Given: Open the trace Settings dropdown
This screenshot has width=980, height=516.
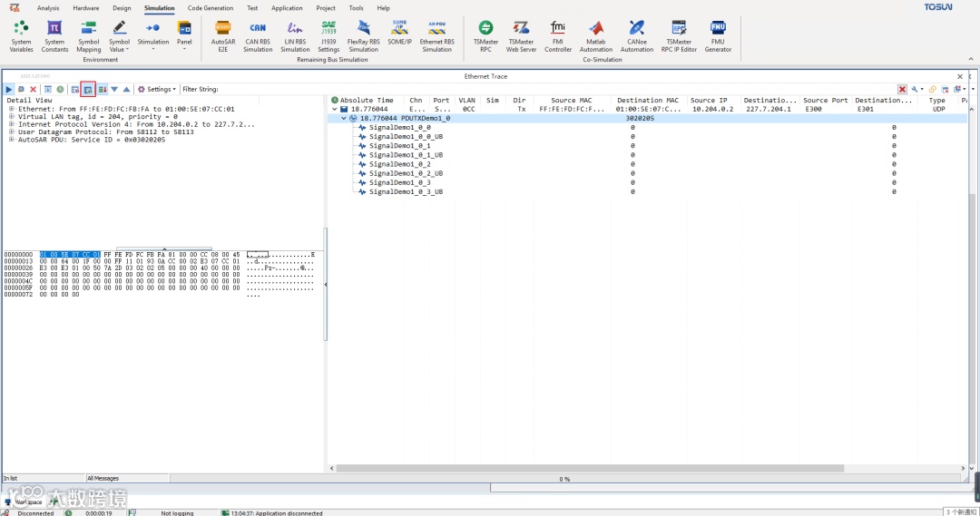Looking at the screenshot, I should coord(157,90).
